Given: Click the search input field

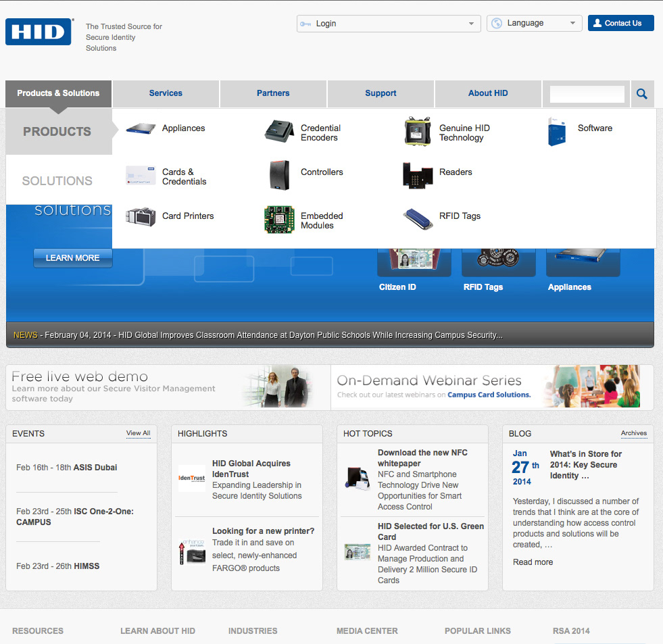Looking at the screenshot, I should [587, 94].
